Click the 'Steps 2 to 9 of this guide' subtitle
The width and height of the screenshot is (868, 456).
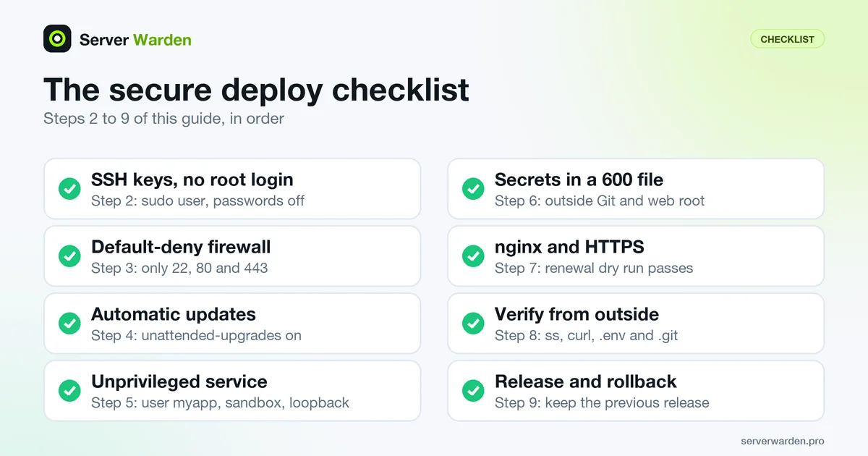[x=163, y=118]
